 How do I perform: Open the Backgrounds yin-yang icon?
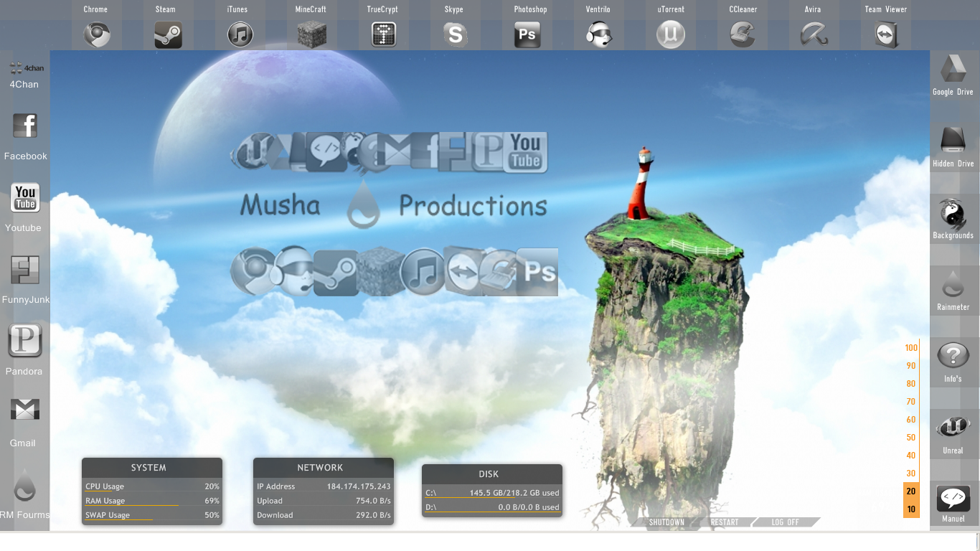coord(953,214)
